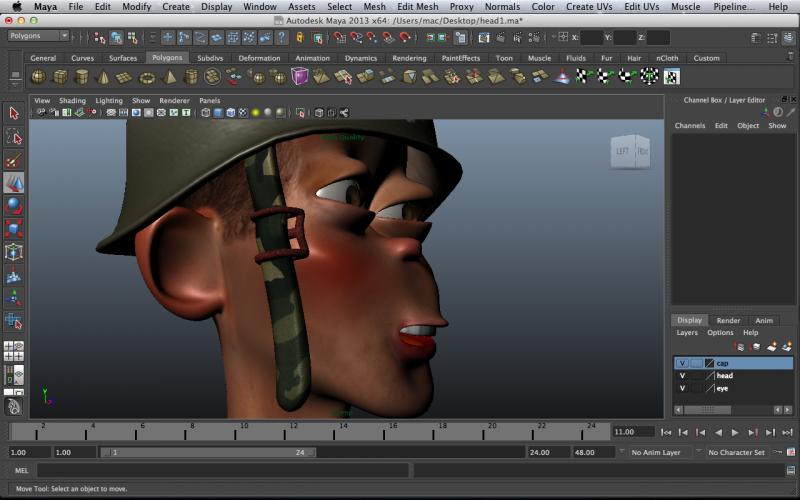Click the purple cube shelf icon
800x500 pixels.
tap(300, 77)
